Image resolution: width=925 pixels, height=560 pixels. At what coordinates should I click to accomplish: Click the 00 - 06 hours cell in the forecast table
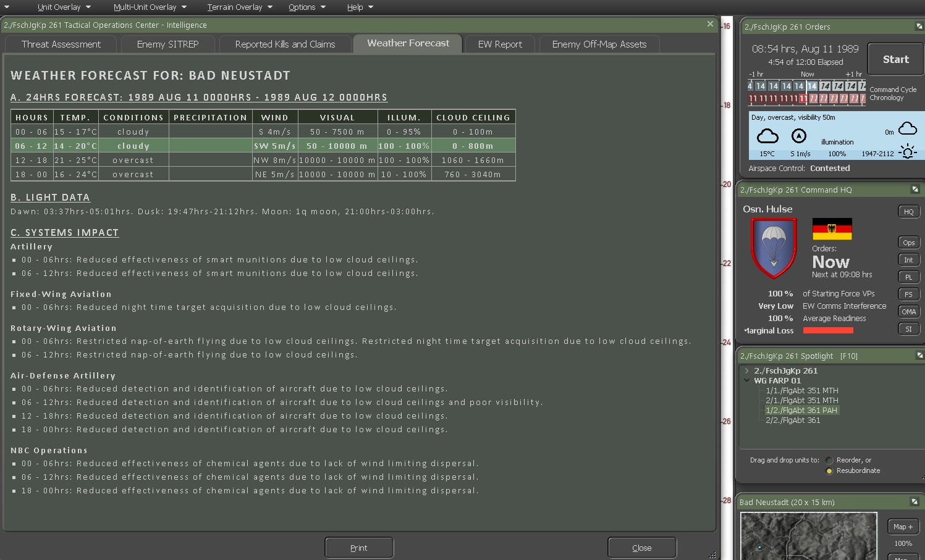tap(32, 132)
